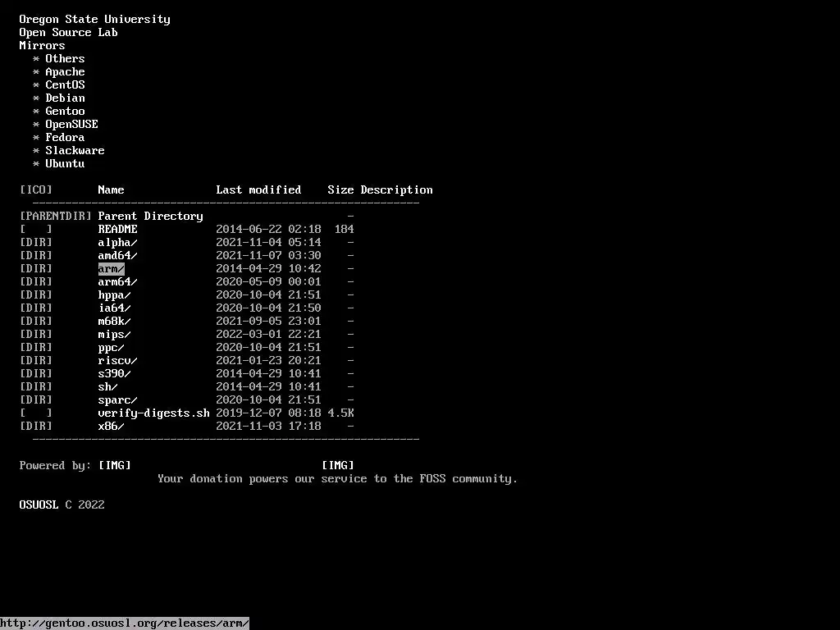Viewport: 840px width, 630px height.
Task: Open the README file
Action: click(117, 230)
